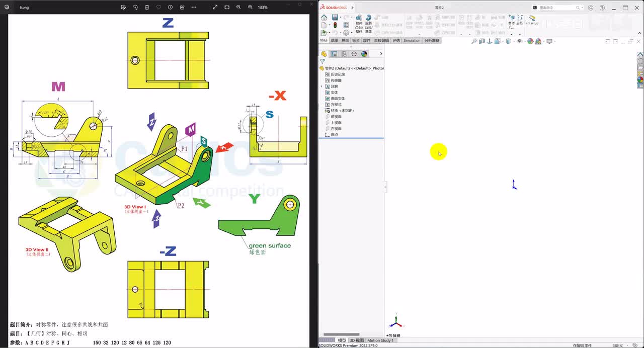The image size is (644, 348).
Task: Click the edit image icon in Photos
Action: (123, 8)
